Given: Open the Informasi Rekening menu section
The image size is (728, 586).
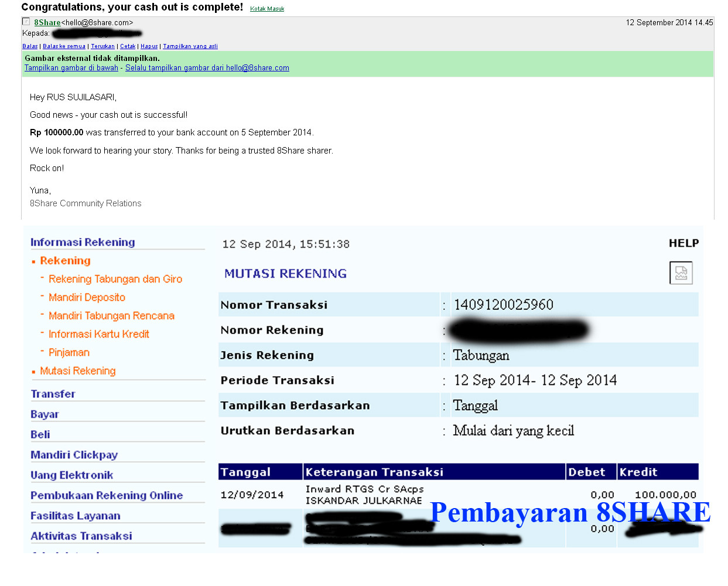Looking at the screenshot, I should pyautogui.click(x=83, y=242).
